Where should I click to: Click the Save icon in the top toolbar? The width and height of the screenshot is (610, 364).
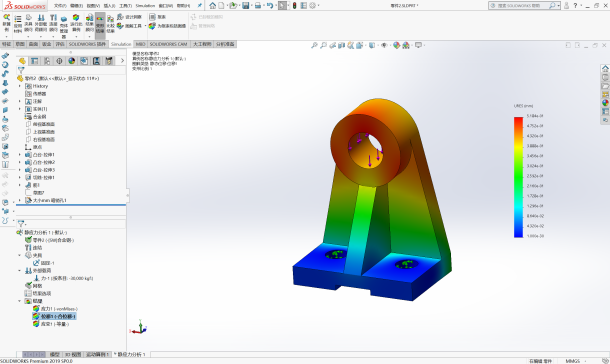(245, 5)
